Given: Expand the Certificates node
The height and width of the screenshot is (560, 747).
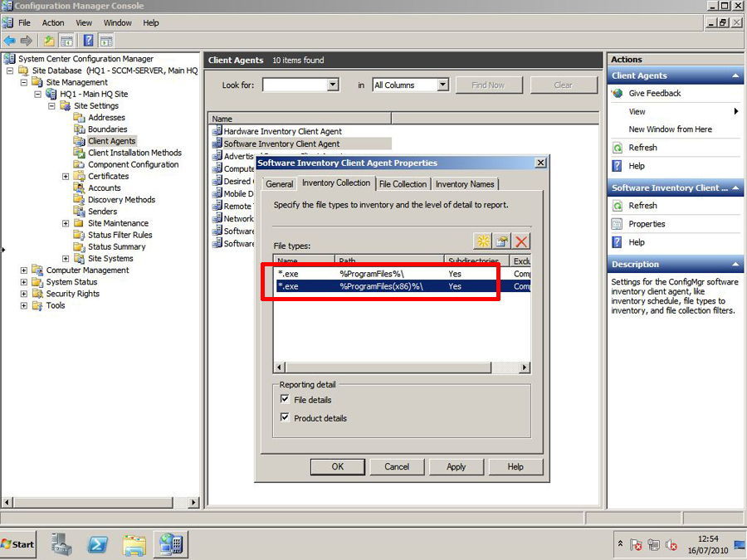Looking at the screenshot, I should pos(66,176).
